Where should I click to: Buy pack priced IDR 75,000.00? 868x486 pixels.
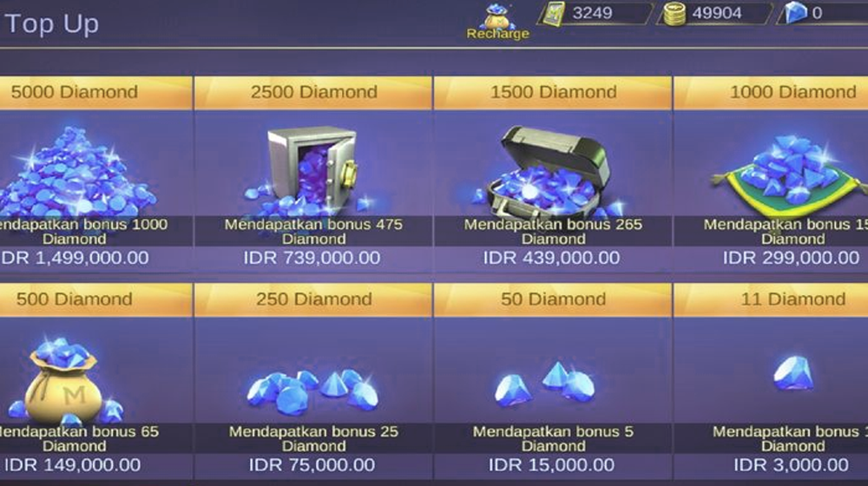click(x=312, y=465)
